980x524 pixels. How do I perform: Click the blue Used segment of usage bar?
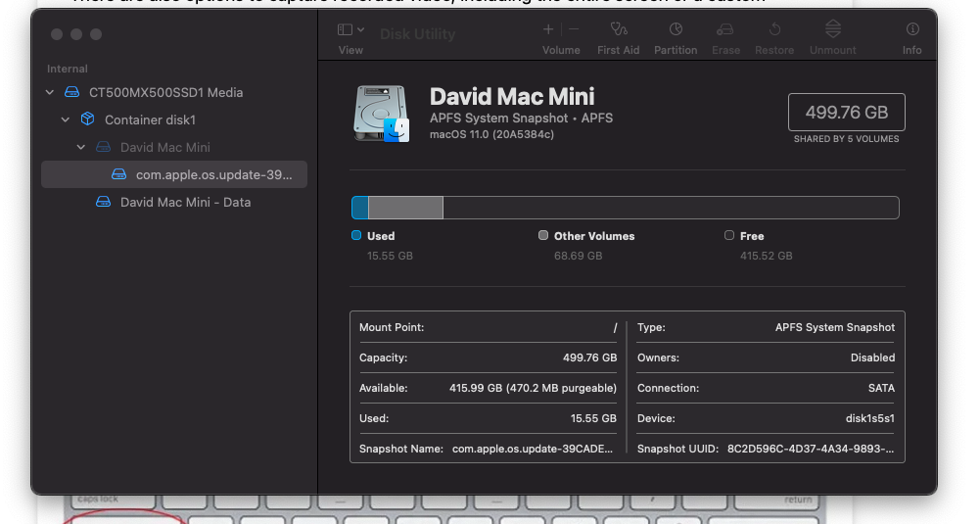click(360, 208)
